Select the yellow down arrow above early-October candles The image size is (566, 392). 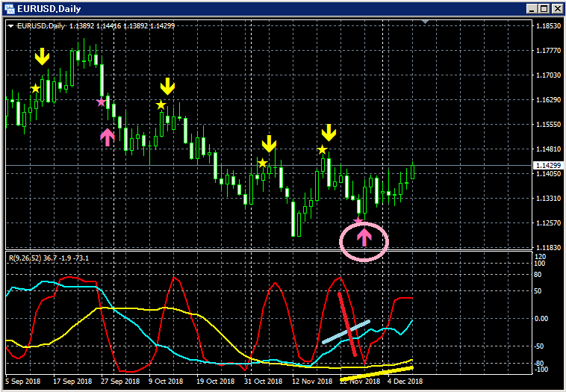pyautogui.click(x=167, y=87)
